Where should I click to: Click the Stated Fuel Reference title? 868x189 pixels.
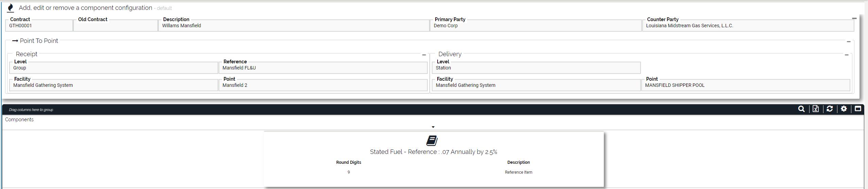pos(433,152)
